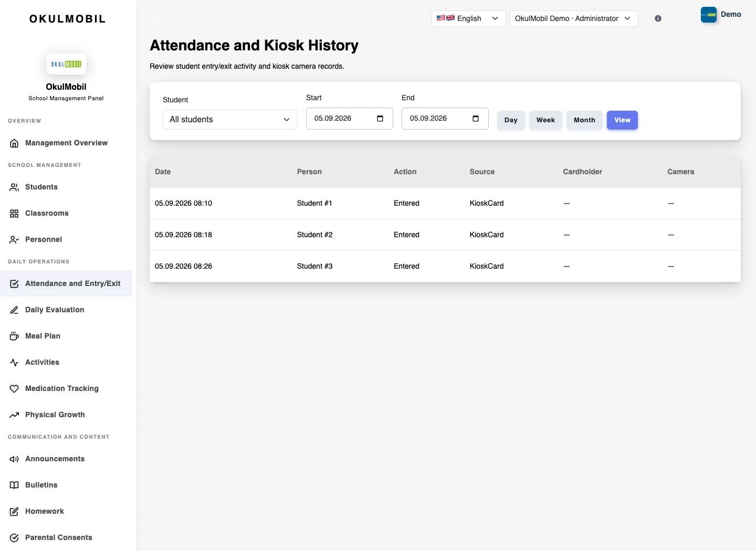Image resolution: width=756 pixels, height=551 pixels.
Task: Click the Physical Growth trend icon
Action: pyautogui.click(x=14, y=415)
